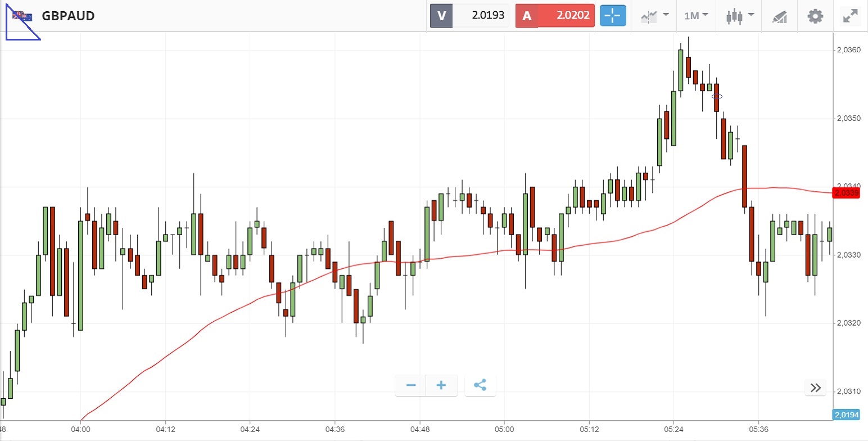Zoom out the chart with minus button
868x441 pixels.
[411, 385]
